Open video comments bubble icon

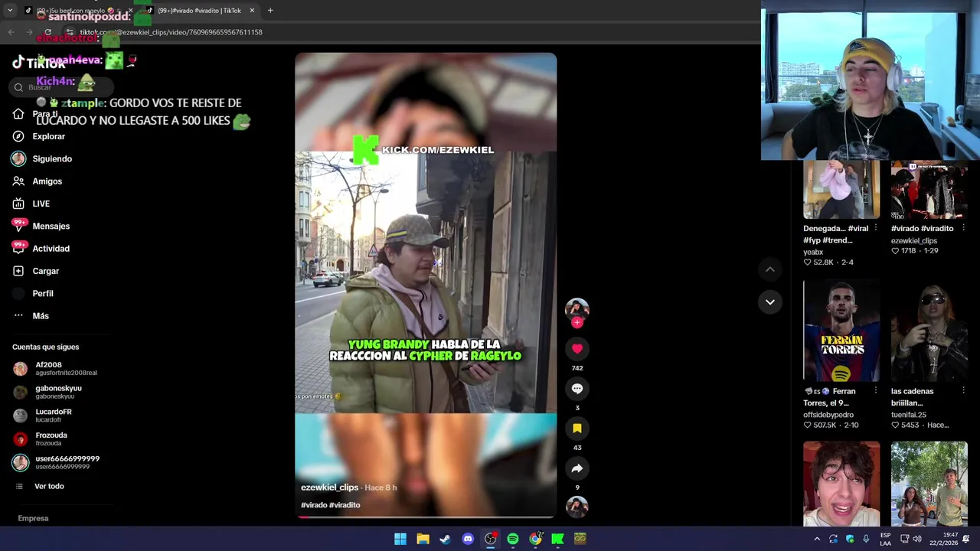[x=577, y=389]
